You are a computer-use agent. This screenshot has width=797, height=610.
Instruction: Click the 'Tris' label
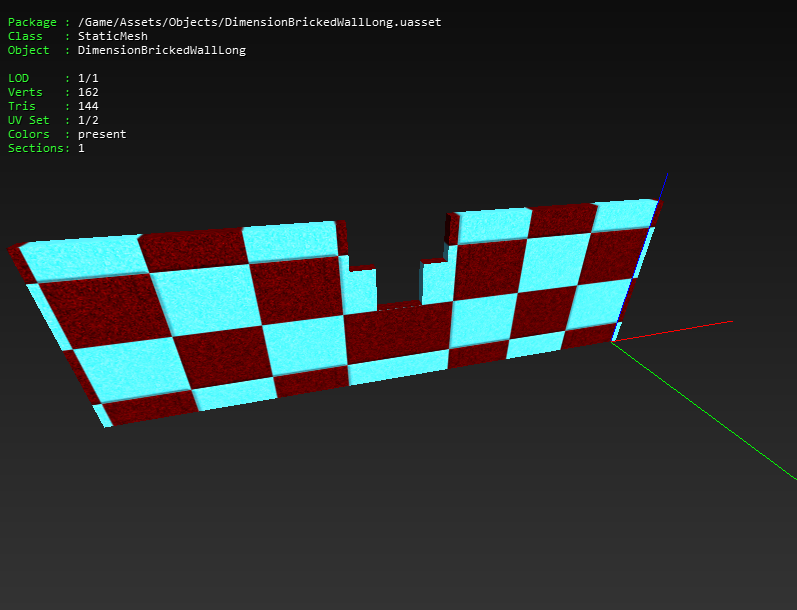coord(21,106)
